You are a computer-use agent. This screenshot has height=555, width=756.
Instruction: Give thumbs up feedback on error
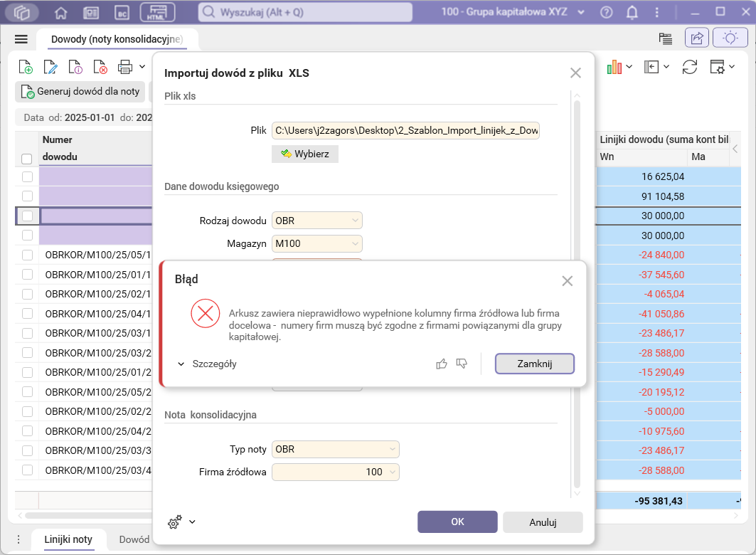pyautogui.click(x=441, y=364)
